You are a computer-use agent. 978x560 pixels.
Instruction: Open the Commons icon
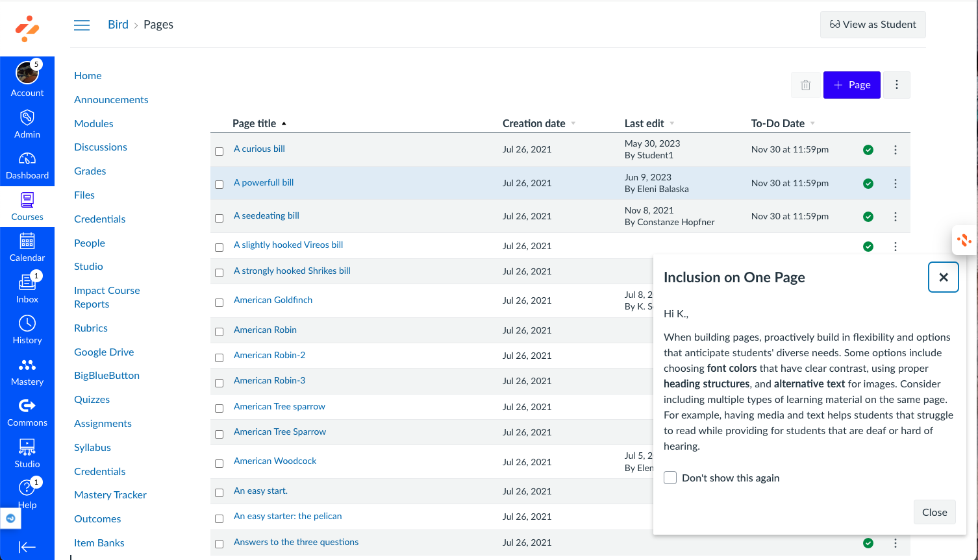click(x=27, y=406)
